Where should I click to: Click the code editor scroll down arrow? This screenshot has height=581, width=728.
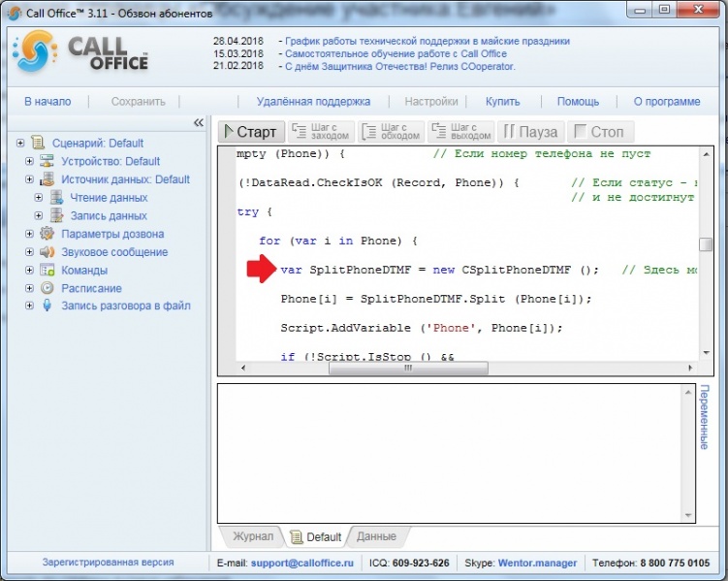(x=706, y=353)
